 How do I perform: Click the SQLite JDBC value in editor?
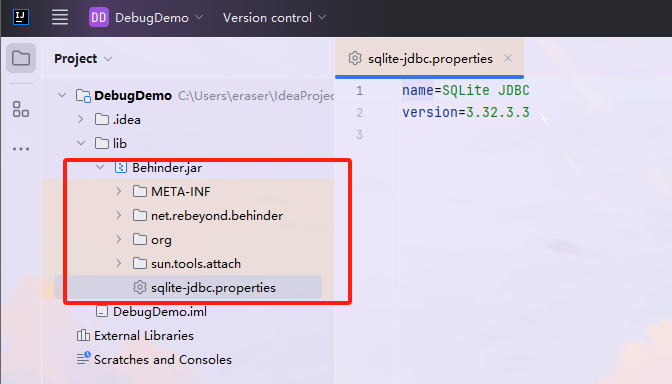pyautogui.click(x=486, y=90)
